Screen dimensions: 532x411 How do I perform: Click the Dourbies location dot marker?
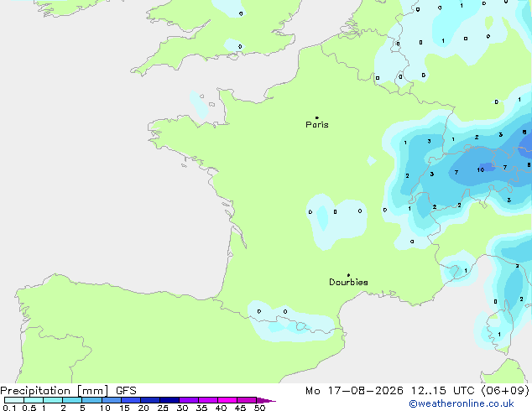348,275
